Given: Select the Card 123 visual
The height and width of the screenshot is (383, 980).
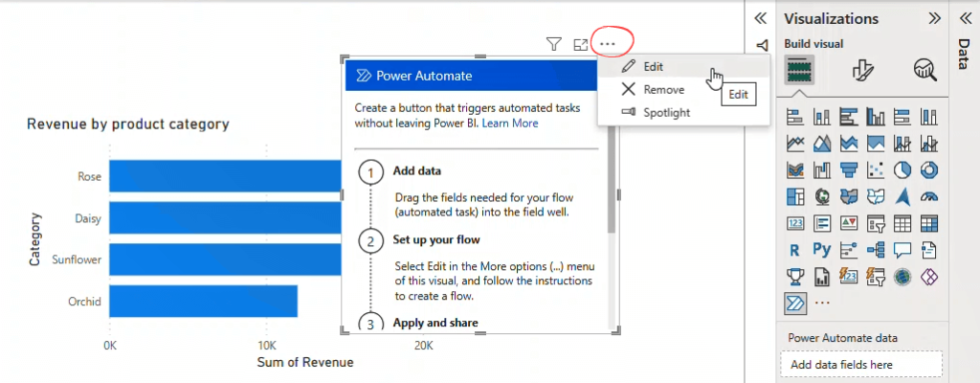Looking at the screenshot, I should tap(795, 223).
